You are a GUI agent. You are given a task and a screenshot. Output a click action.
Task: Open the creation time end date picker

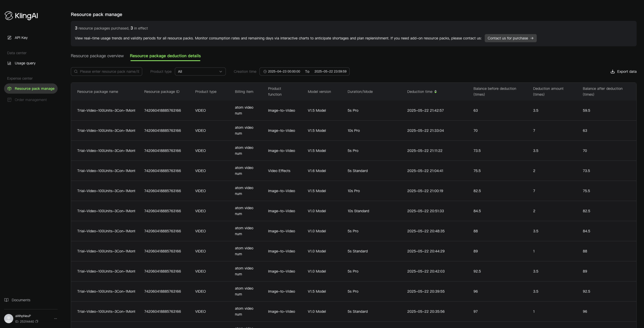click(330, 72)
